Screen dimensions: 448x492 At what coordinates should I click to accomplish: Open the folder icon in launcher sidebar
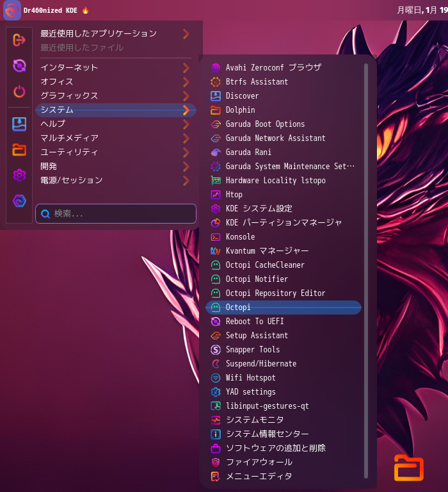click(19, 149)
